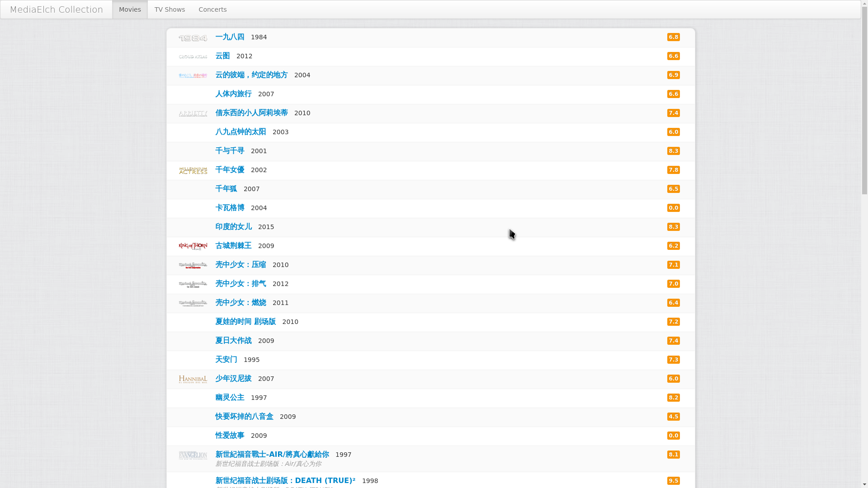This screenshot has height=488, width=868.
Task: Click logo beside 云的彼端，约定的地方
Action: tap(193, 75)
